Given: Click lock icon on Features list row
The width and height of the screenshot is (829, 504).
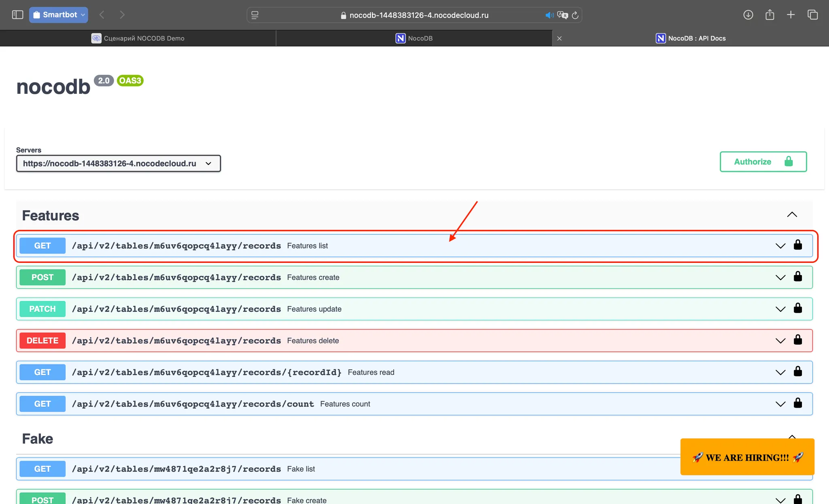Looking at the screenshot, I should [x=797, y=245].
